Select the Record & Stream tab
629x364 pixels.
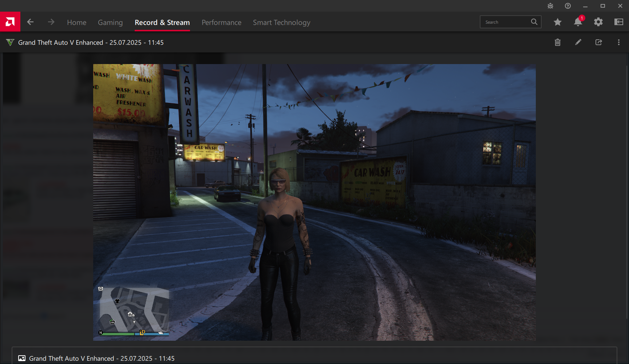click(162, 23)
